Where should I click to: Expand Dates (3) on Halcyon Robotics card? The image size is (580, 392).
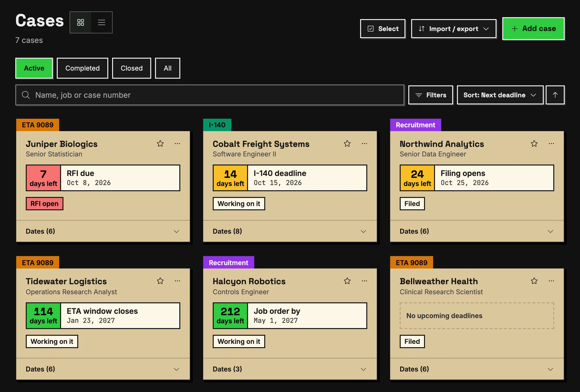point(290,369)
